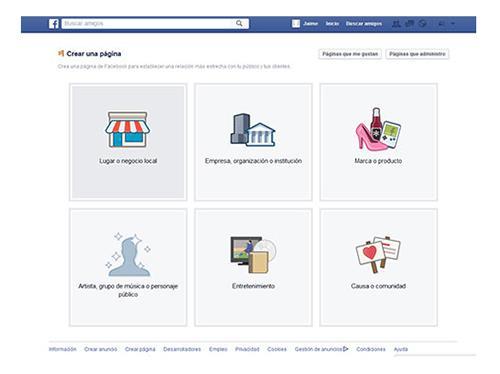Click the storefront shop icon
The height and width of the screenshot is (374, 500).
click(x=128, y=130)
